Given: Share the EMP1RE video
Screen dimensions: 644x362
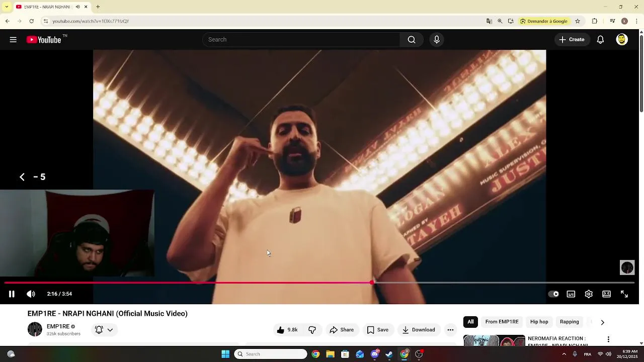Looking at the screenshot, I should (x=342, y=330).
